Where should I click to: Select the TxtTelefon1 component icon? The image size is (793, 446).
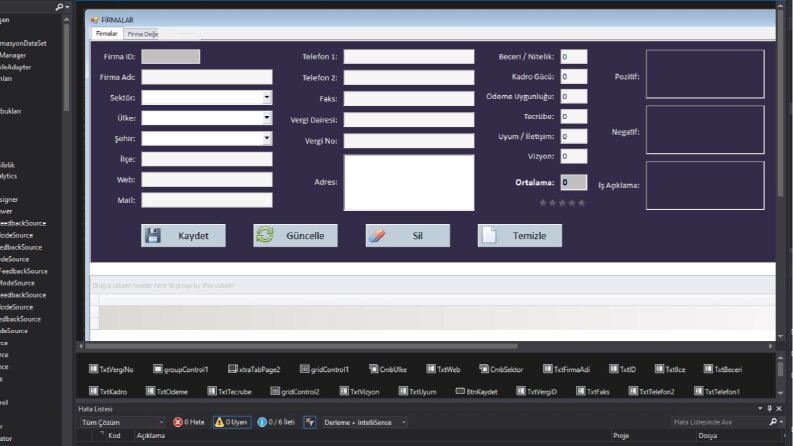[699, 391]
